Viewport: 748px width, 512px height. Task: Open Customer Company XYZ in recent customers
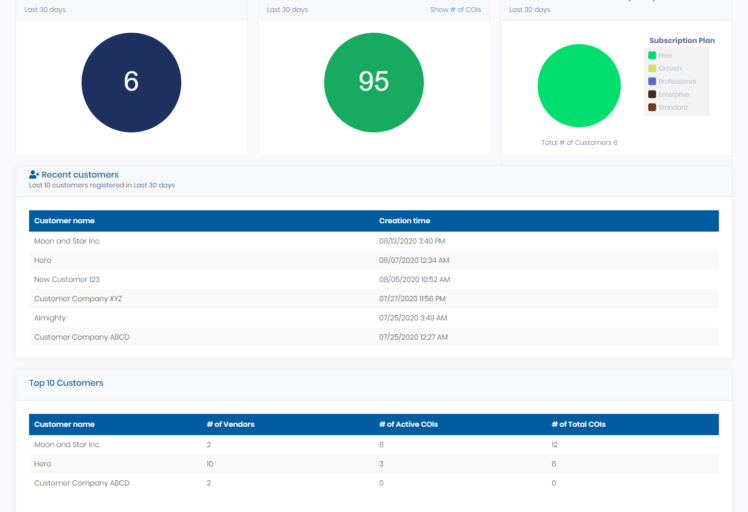click(78, 299)
